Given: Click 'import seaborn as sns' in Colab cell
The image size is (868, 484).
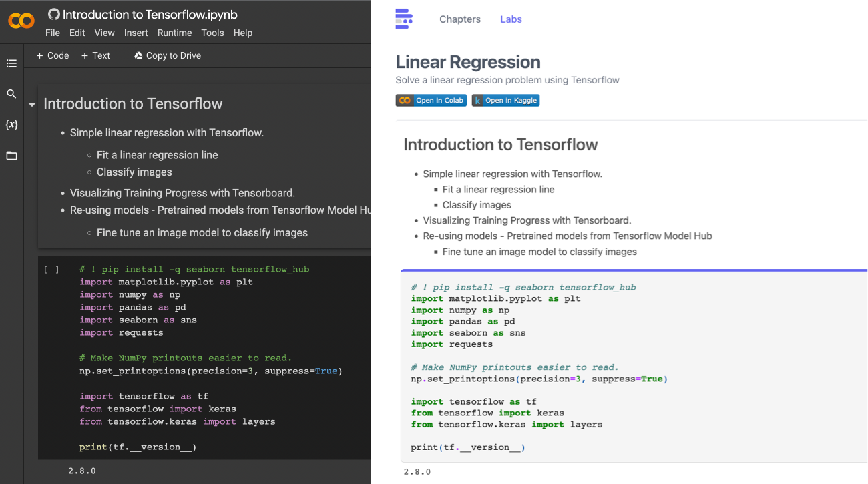Looking at the screenshot, I should pyautogui.click(x=138, y=320).
